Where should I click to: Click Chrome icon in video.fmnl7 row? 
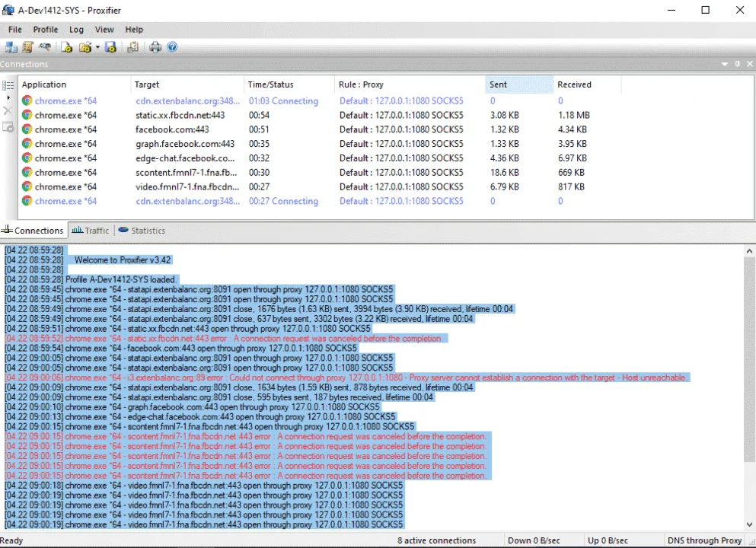27,186
